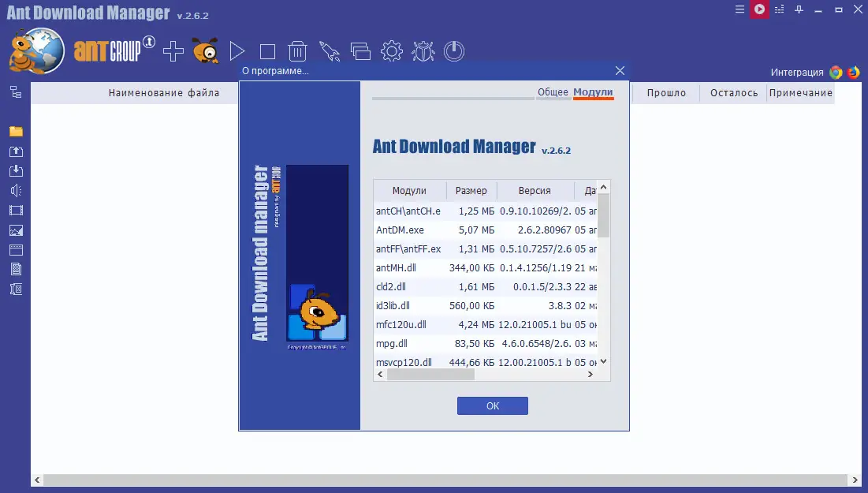Stop download with the square icon
The height and width of the screenshot is (493, 868).
coord(267,51)
